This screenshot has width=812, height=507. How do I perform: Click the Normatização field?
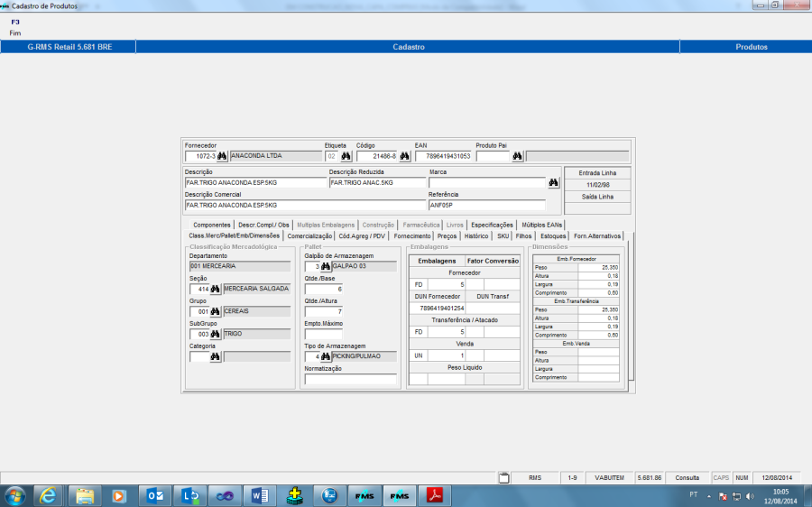point(351,379)
